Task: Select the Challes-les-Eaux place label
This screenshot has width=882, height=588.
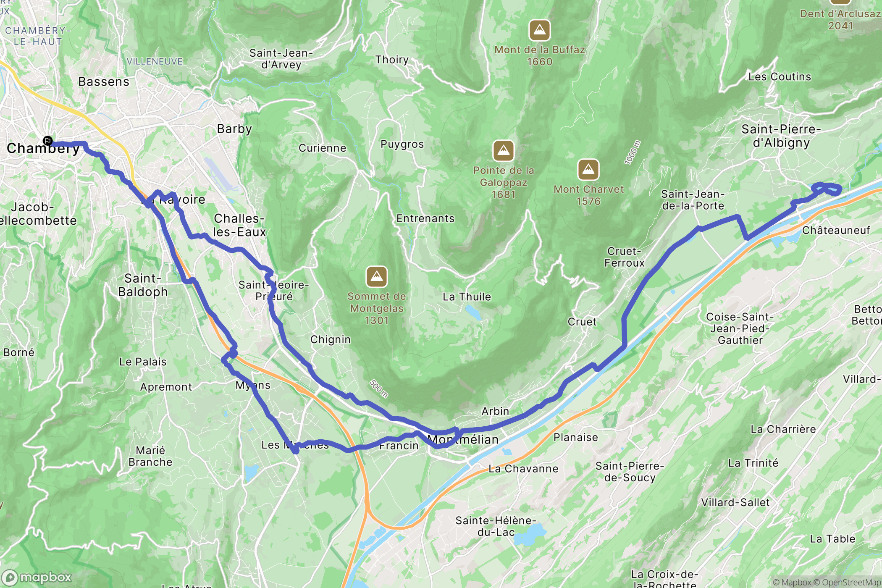Action: tap(239, 225)
